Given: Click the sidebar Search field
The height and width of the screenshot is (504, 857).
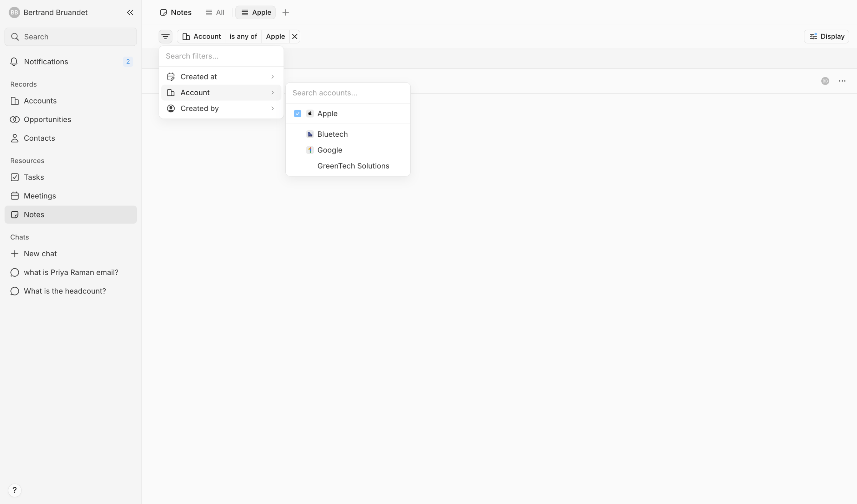Looking at the screenshot, I should point(71,37).
